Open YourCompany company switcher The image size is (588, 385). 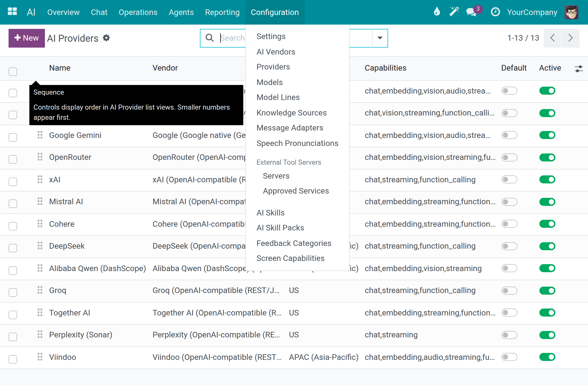[x=532, y=12]
